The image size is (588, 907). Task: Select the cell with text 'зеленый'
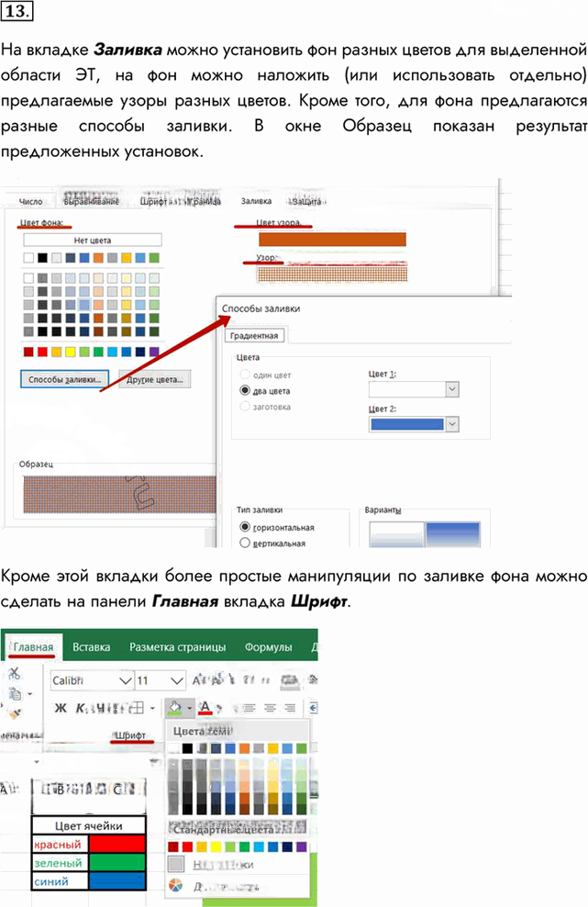pyautogui.click(x=60, y=863)
